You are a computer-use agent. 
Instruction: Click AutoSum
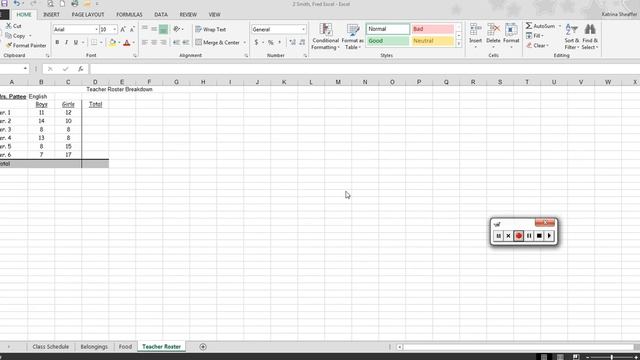(x=540, y=26)
